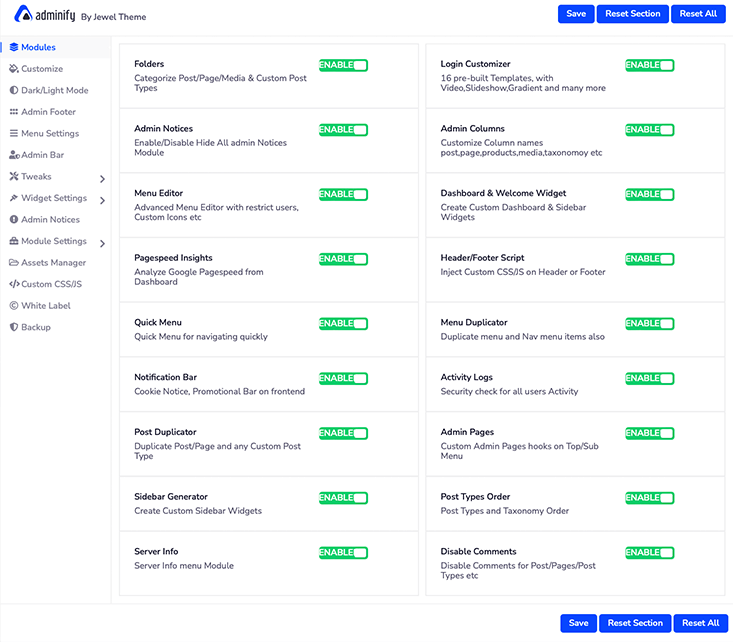Viewport: 733px width, 642px height.
Task: Expand the Widget Settings submenu chevron
Action: click(x=102, y=201)
